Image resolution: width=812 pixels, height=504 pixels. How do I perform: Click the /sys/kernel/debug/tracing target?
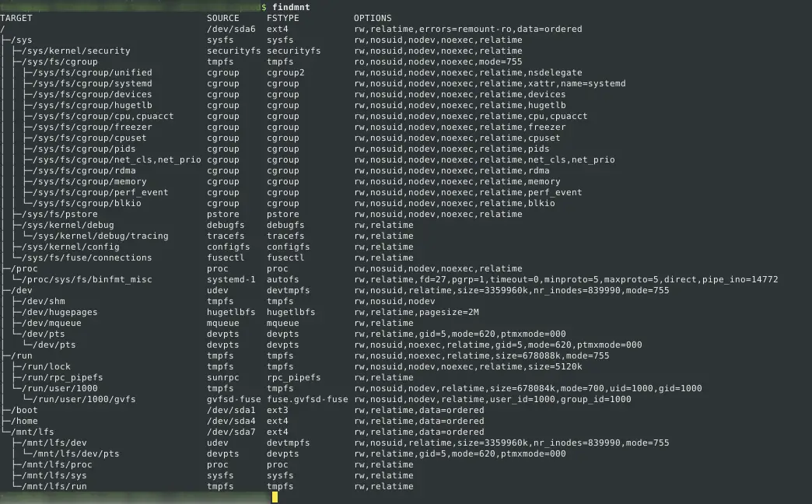[x=100, y=236]
